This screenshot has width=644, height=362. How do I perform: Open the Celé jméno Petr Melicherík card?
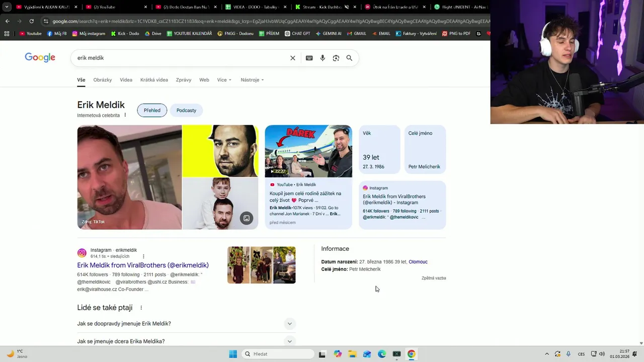tap(425, 150)
